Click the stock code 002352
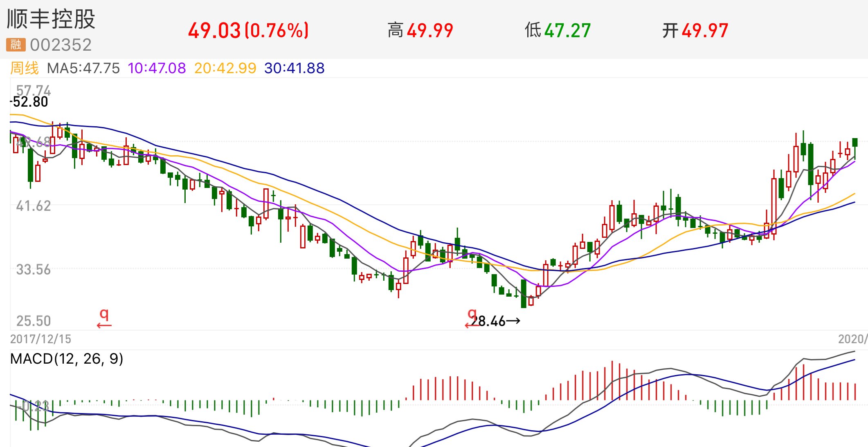The height and width of the screenshot is (447, 868). [61, 45]
